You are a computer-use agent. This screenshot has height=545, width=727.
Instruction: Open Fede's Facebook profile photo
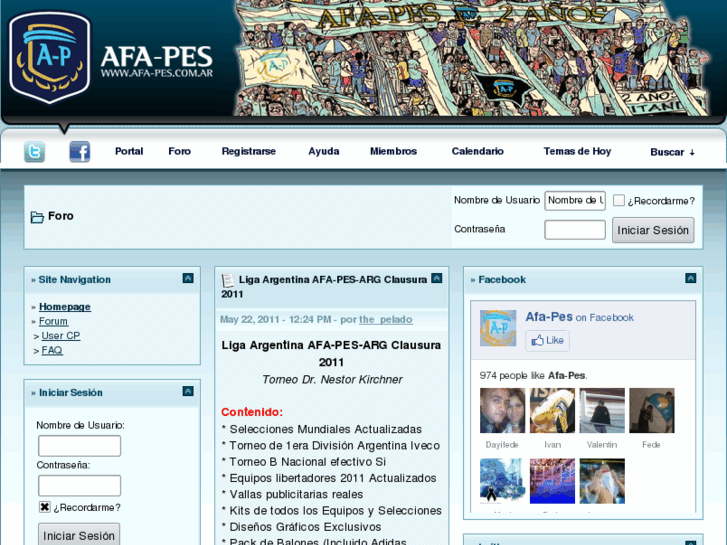click(x=651, y=410)
